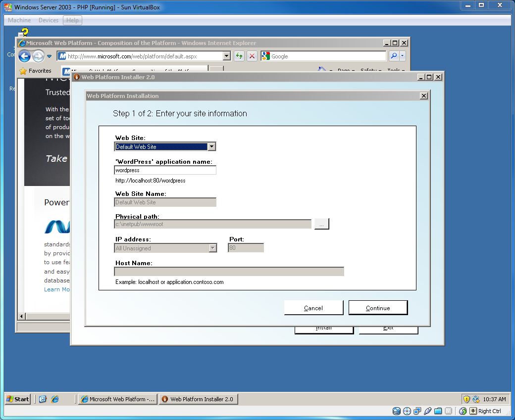The width and height of the screenshot is (515, 420).
Task: Click the Host Name input field
Action: click(229, 272)
